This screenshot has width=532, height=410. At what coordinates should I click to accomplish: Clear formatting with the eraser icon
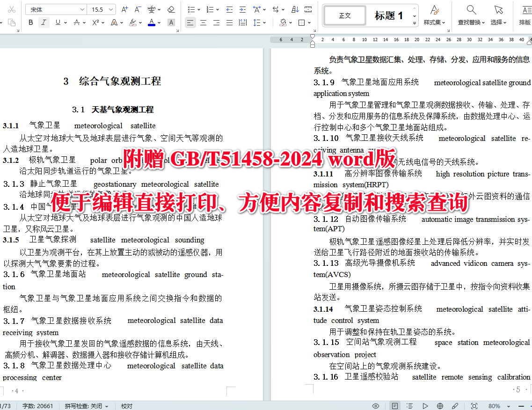(x=171, y=10)
